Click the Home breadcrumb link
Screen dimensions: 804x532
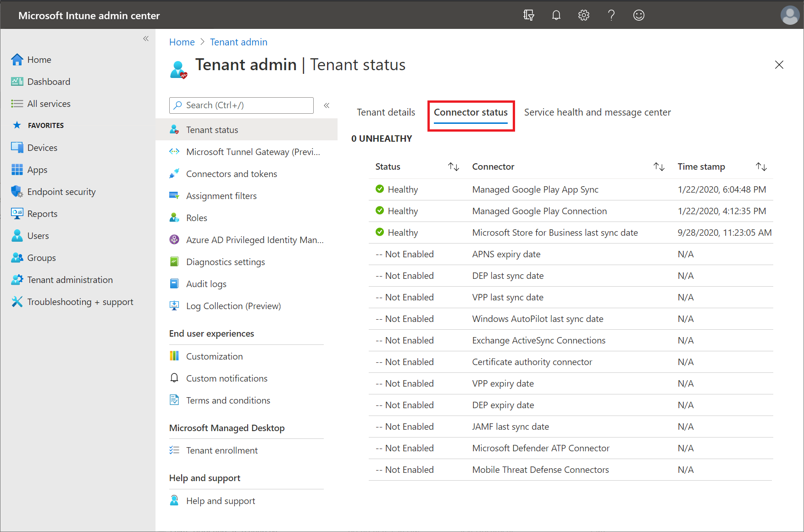(182, 42)
